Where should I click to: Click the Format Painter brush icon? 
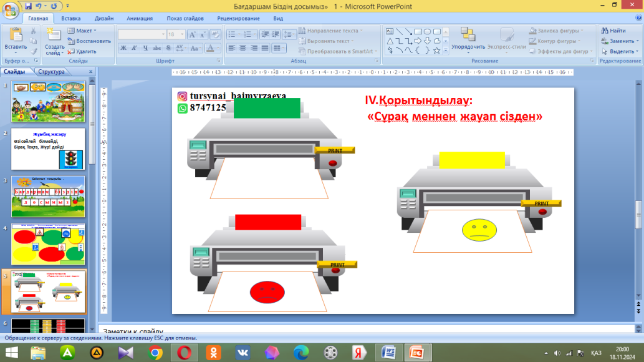click(x=35, y=52)
